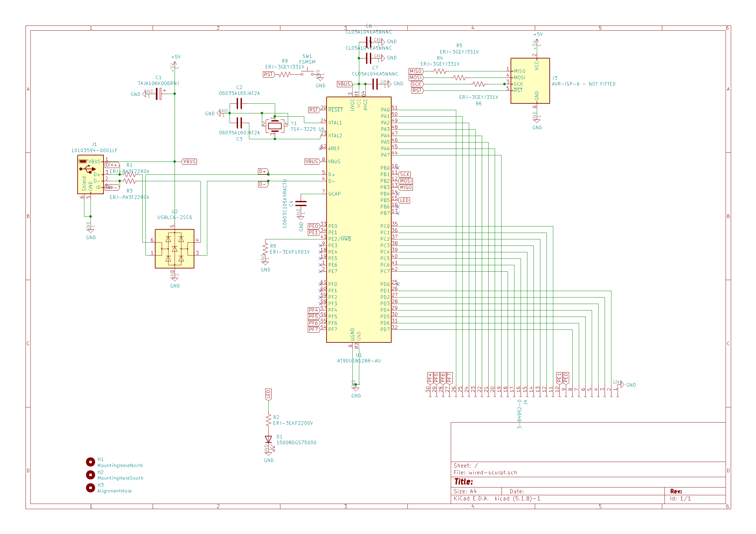Select the LED global label at PB5
Screen dimensions: 756x534
coord(404,200)
